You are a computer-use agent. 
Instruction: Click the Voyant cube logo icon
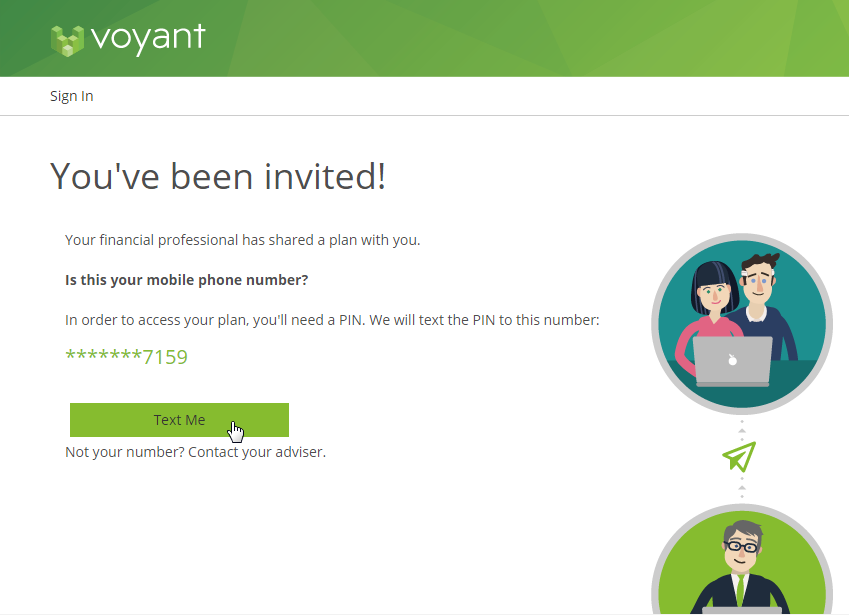[67, 41]
